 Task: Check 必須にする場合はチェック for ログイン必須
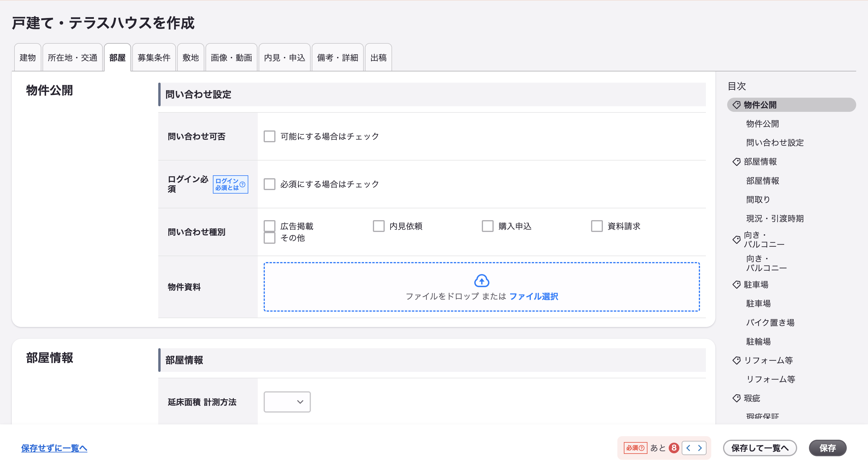pos(269,184)
